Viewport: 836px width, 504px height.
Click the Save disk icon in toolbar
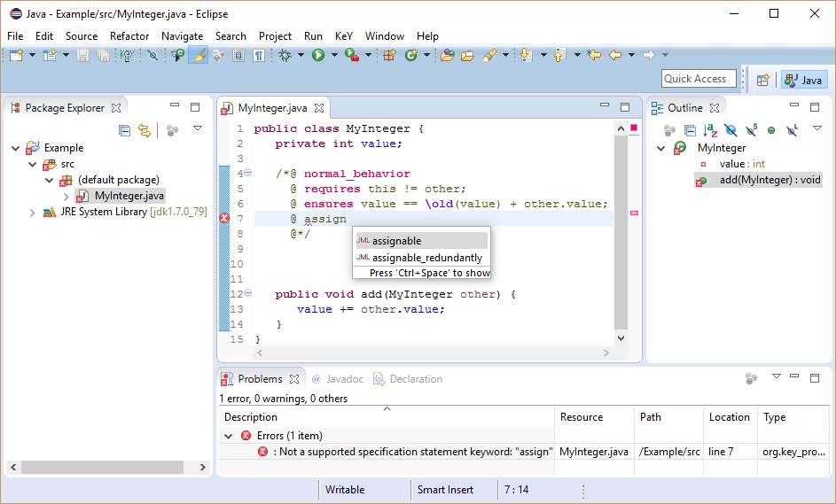(x=82, y=55)
